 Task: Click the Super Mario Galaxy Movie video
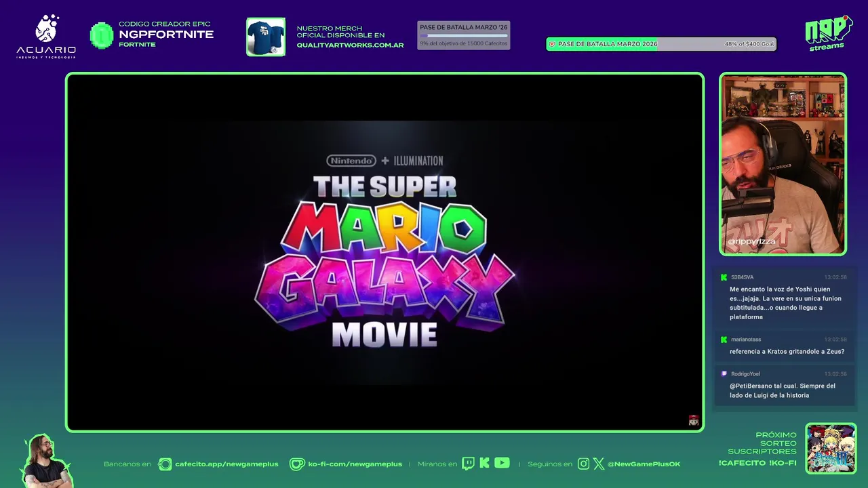click(384, 252)
